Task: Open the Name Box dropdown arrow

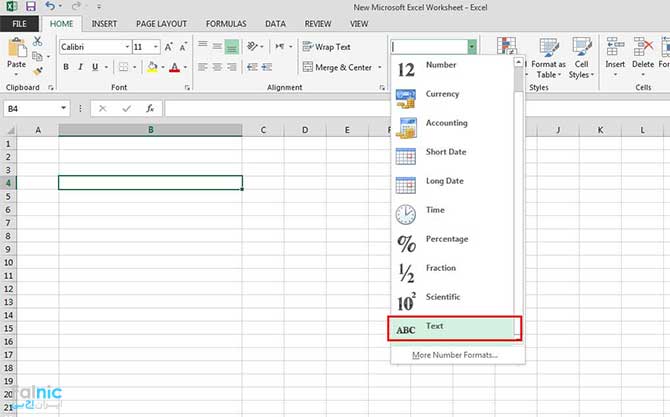Action: [x=64, y=108]
